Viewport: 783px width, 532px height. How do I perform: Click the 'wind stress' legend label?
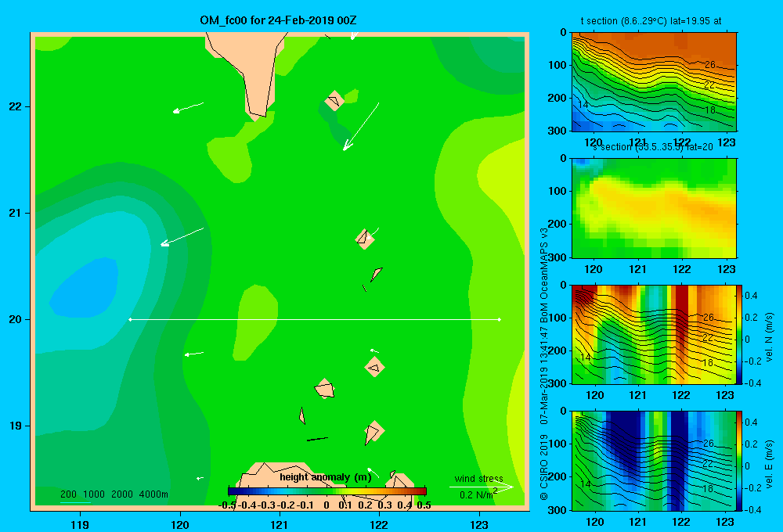478,478
